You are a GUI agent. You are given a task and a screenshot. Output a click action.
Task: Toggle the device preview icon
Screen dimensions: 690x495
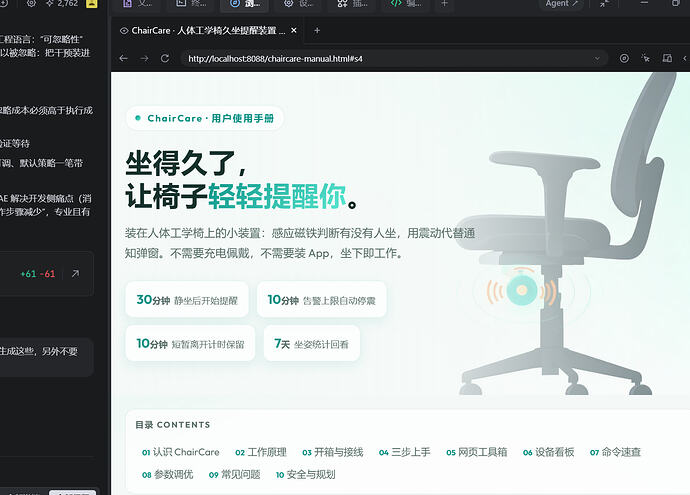[667, 58]
